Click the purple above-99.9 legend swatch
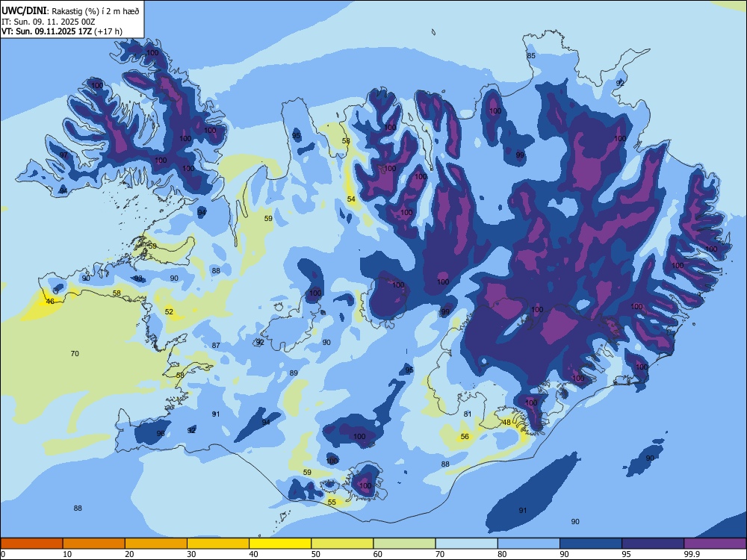The image size is (747, 560). [x=715, y=544]
